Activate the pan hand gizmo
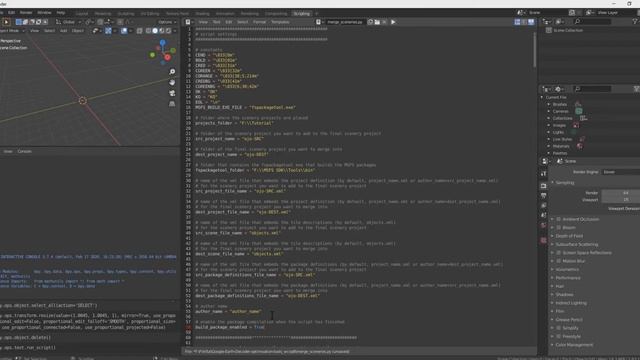The height and width of the screenshot is (360, 640). 172,82
